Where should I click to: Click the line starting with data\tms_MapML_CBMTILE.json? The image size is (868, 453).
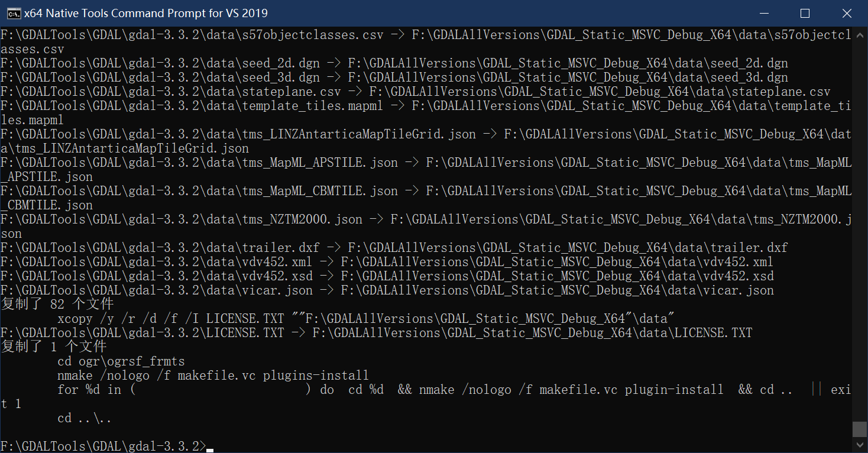426,190
